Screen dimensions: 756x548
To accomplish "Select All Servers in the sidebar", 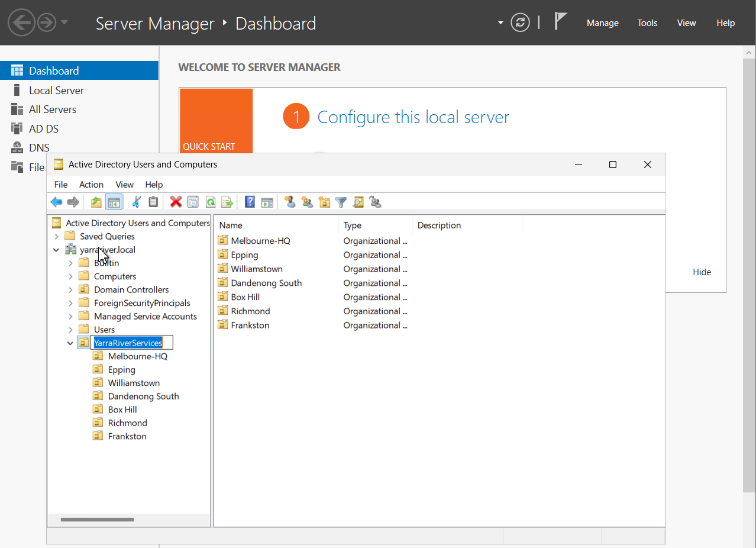I will click(x=79, y=109).
